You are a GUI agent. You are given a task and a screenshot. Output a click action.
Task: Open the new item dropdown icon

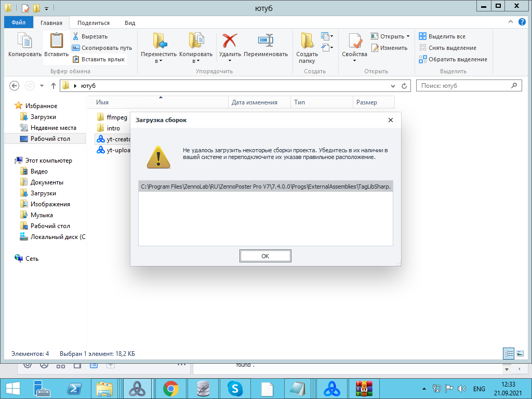[327, 36]
